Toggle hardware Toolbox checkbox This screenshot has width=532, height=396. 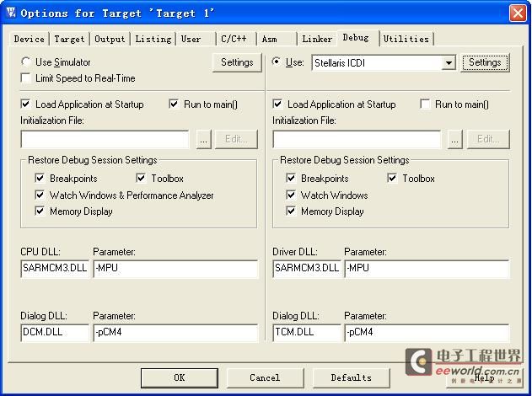tap(392, 178)
